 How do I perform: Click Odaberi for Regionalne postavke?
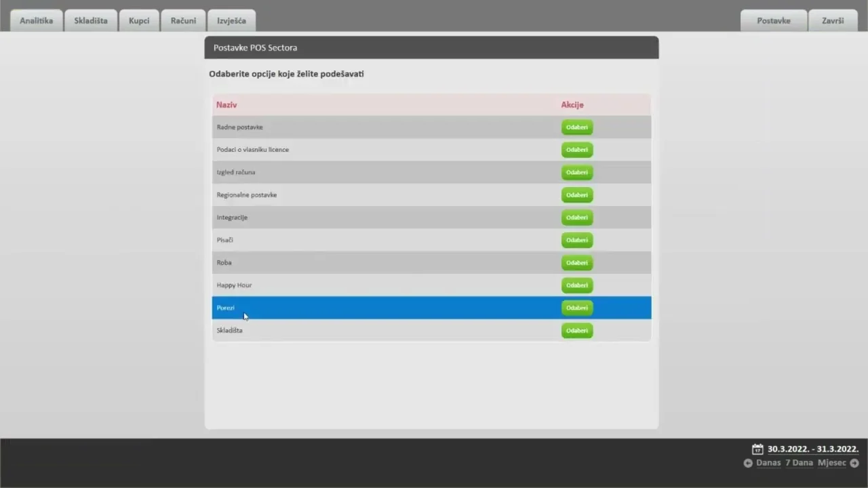coord(577,195)
